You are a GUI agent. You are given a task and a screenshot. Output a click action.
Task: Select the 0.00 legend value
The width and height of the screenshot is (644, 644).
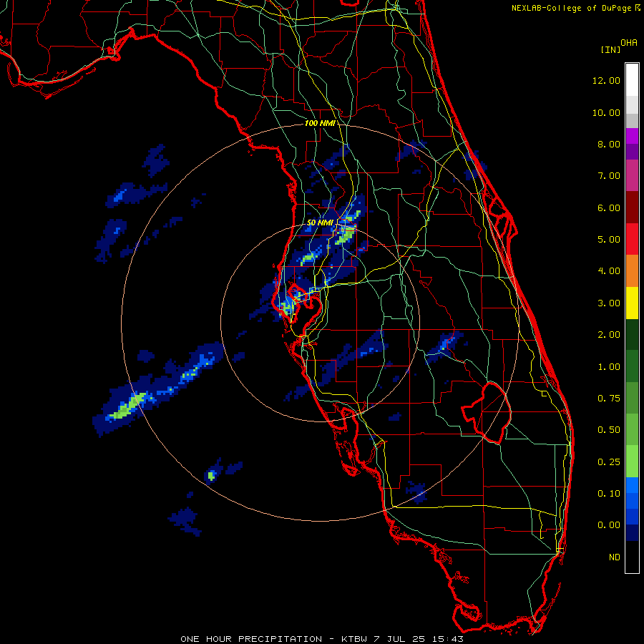[609, 525]
